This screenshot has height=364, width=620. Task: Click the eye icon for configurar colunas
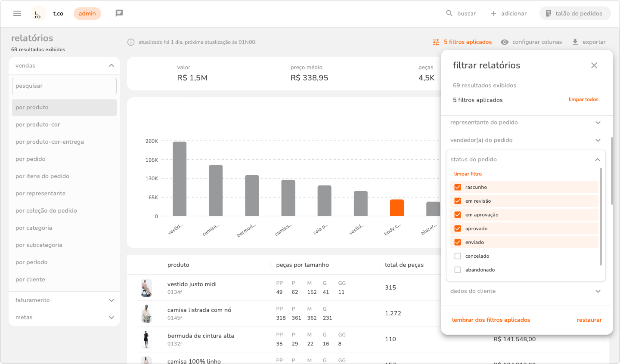(504, 42)
